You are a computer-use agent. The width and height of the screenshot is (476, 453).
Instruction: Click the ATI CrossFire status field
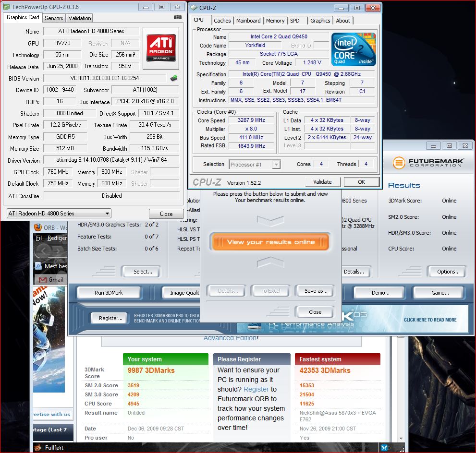[111, 196]
